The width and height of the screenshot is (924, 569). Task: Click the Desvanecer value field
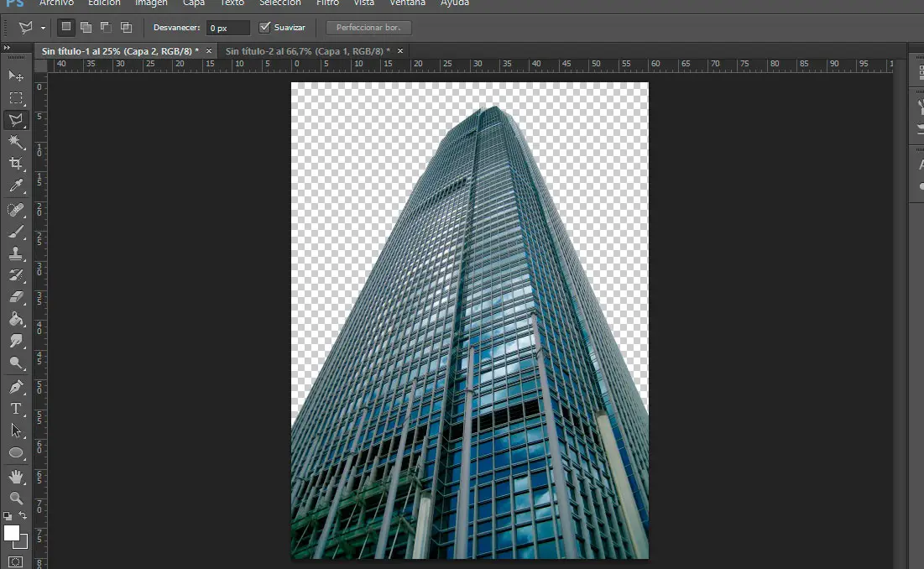click(228, 28)
